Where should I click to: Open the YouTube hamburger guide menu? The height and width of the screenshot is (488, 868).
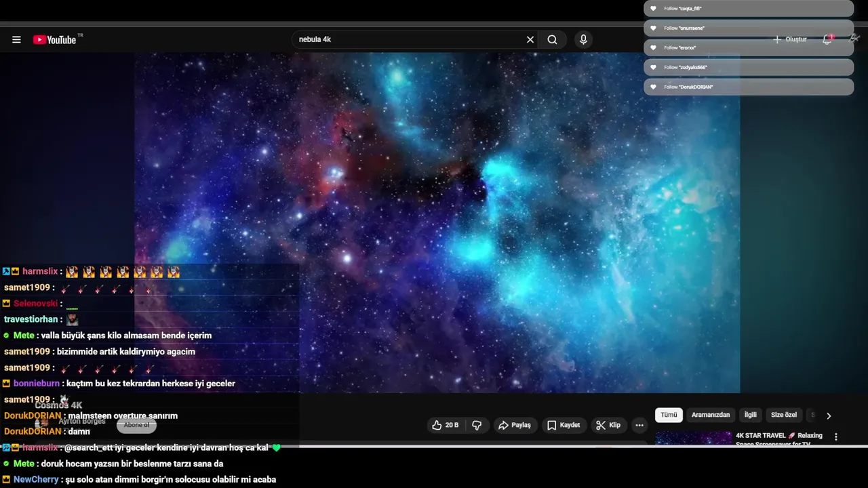(16, 40)
